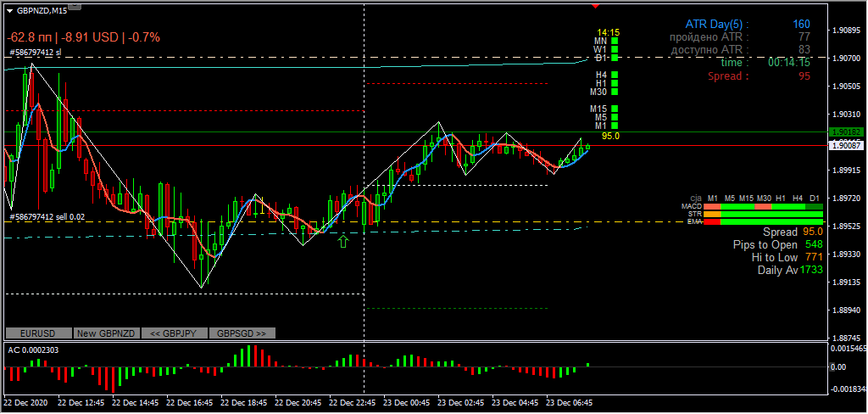Click the green up-arrow buy signal
The image size is (868, 414).
(343, 241)
